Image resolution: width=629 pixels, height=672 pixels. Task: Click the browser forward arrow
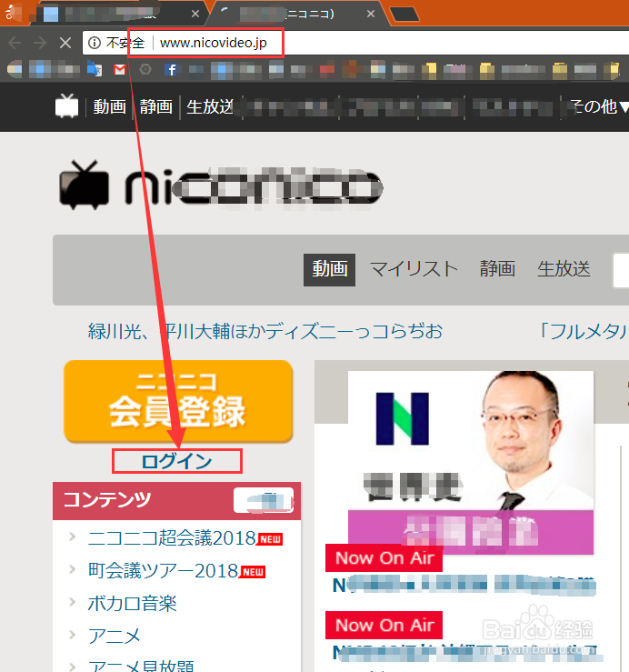pos(40,43)
